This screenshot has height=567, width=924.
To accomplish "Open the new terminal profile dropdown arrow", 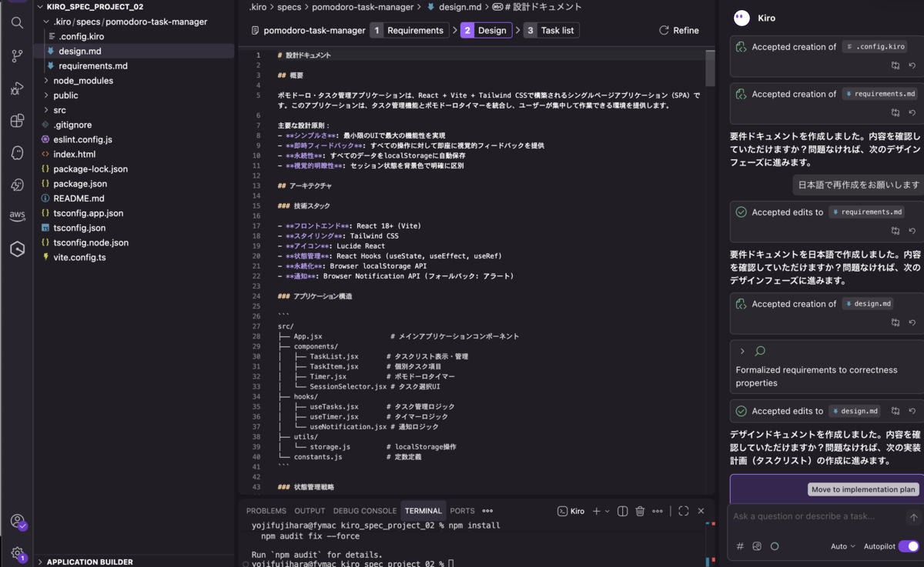I will 608,511.
